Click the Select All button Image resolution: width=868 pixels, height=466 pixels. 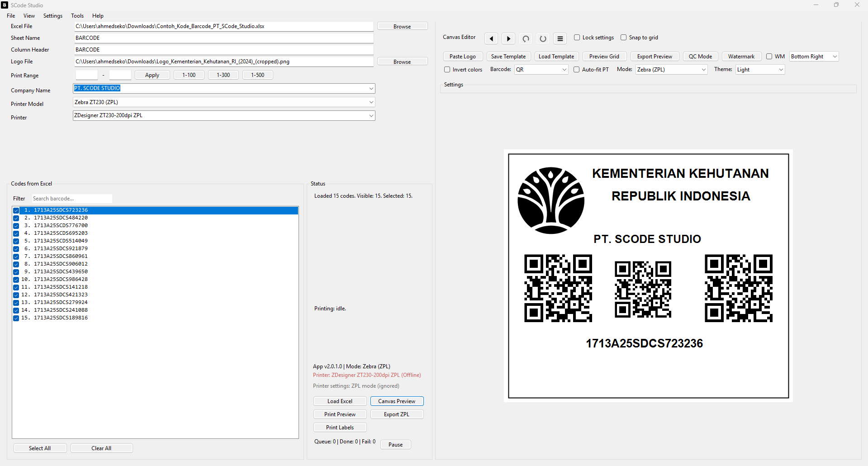point(40,448)
